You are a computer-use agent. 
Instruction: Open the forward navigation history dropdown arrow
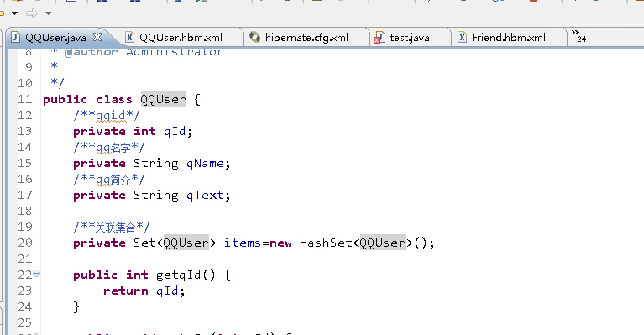pyautogui.click(x=48, y=13)
